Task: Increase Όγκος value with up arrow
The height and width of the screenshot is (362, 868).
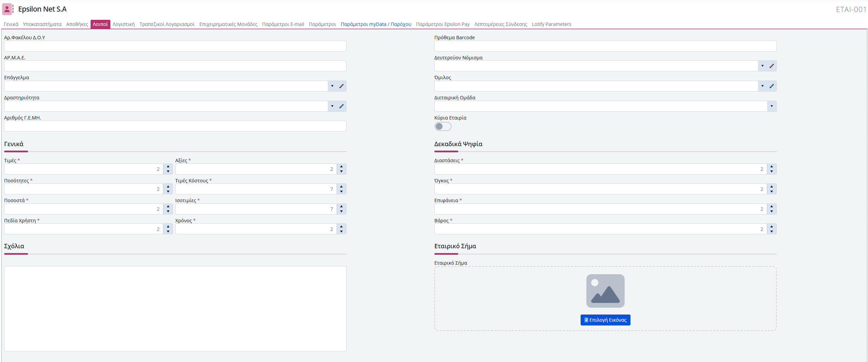Action: click(x=772, y=187)
